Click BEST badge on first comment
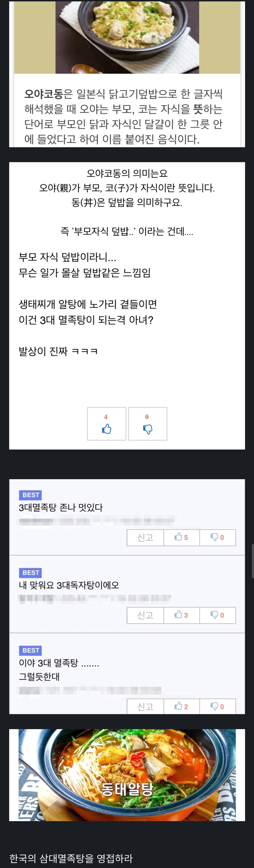Screen dimensions: 254x868 [30, 495]
